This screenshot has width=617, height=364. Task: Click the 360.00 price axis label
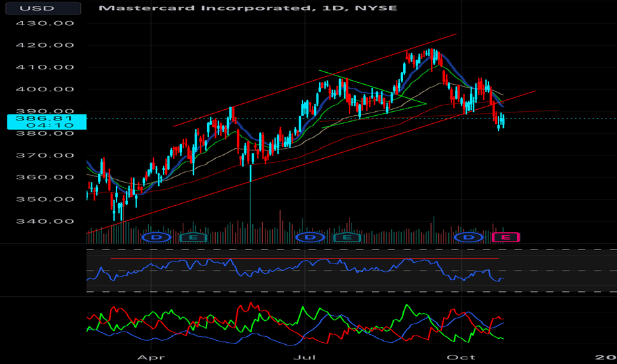point(45,177)
